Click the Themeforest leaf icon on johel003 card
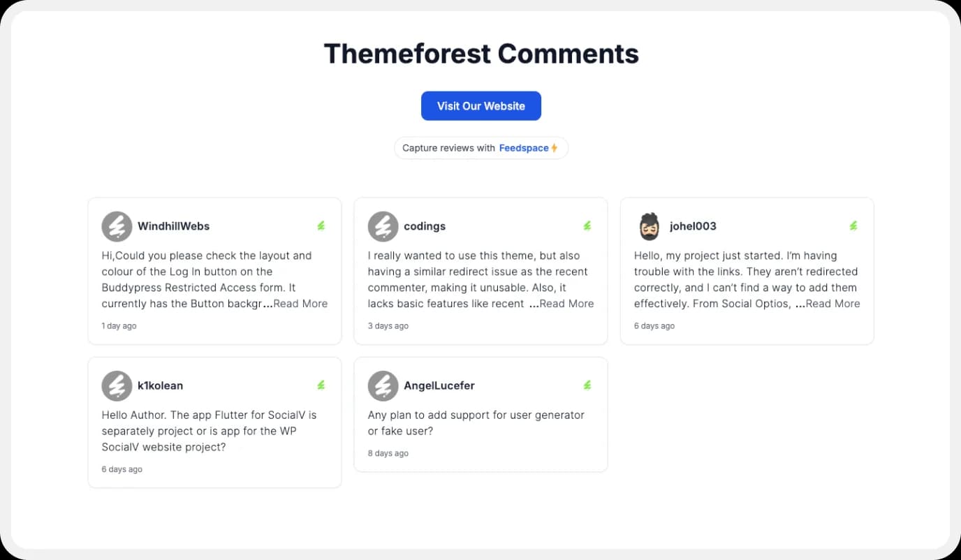Screen dimensions: 961x560 pos(853,226)
